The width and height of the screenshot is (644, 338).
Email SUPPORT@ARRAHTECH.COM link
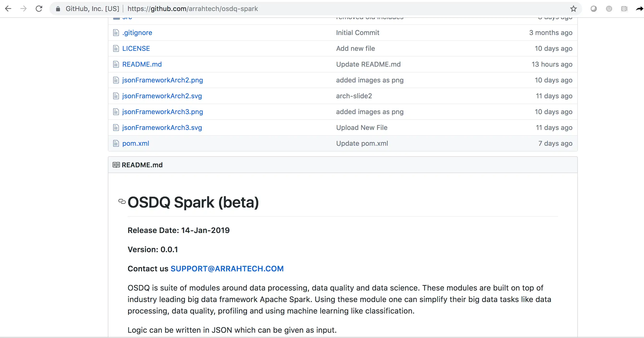coord(227,269)
